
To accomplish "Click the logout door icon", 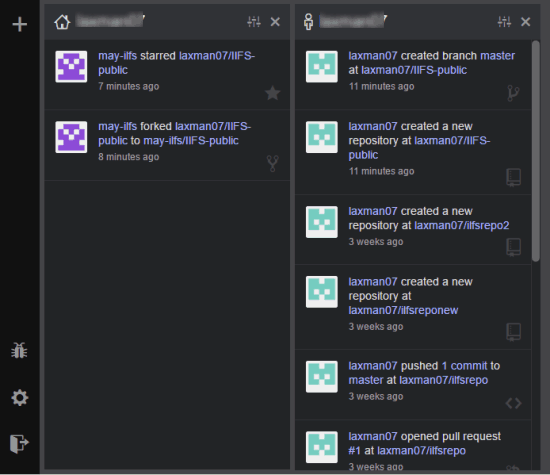I will pyautogui.click(x=19, y=444).
